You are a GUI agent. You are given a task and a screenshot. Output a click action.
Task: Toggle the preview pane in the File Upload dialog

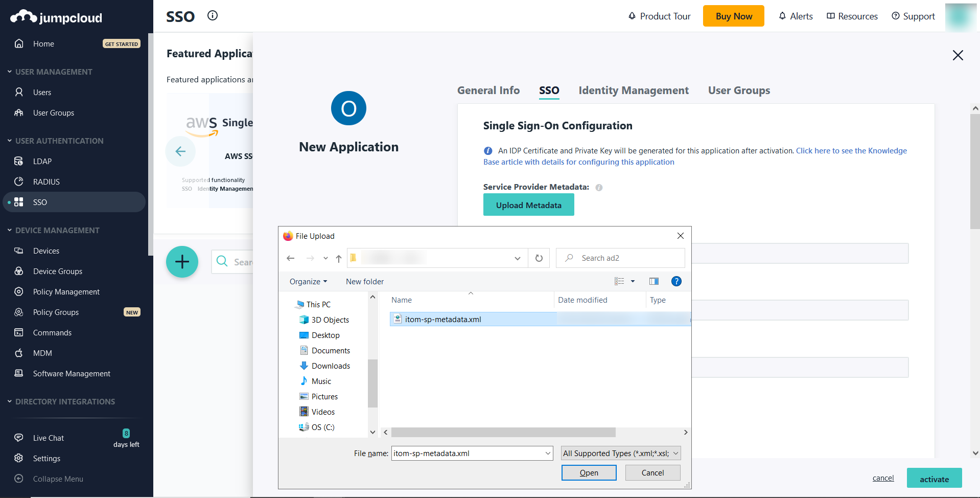(x=654, y=281)
